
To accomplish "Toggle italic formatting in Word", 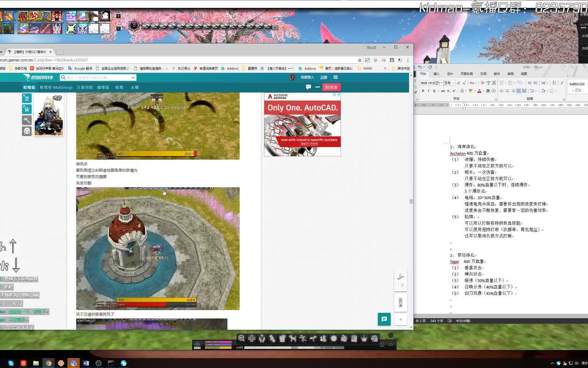I will coord(428,91).
